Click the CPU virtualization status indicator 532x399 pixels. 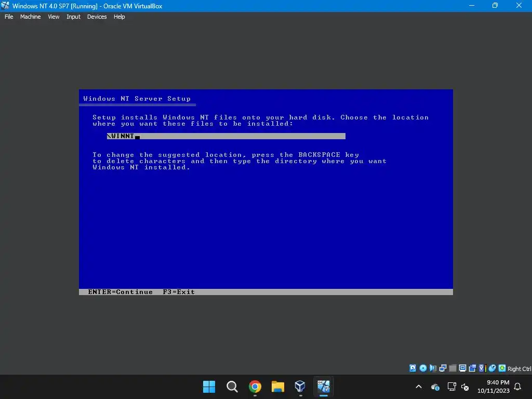point(482,368)
